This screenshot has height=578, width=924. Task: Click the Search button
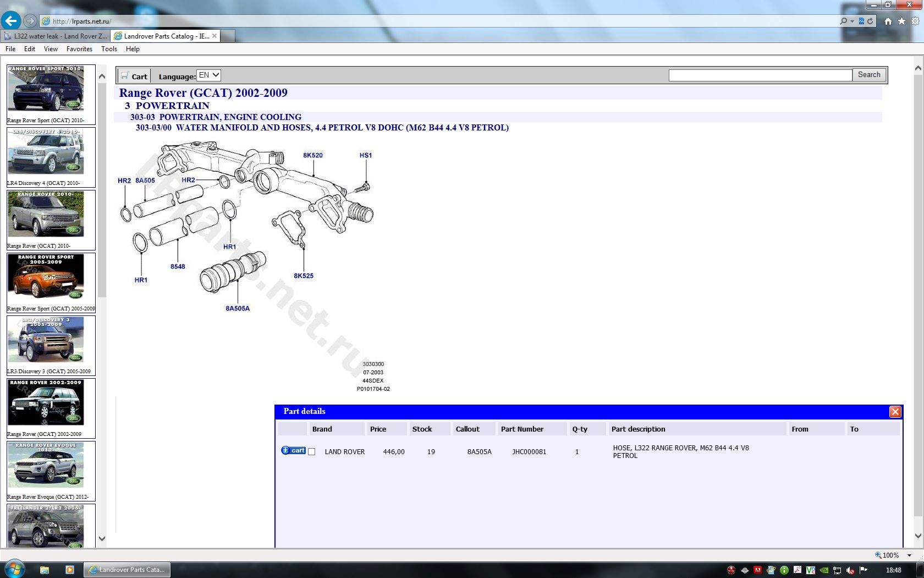tap(869, 75)
